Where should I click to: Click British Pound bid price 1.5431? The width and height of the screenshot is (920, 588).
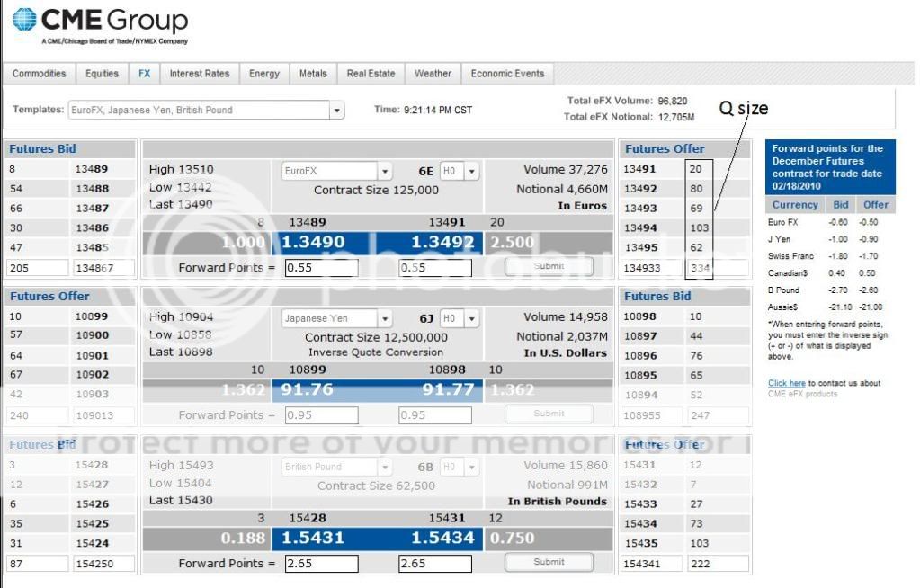(313, 539)
